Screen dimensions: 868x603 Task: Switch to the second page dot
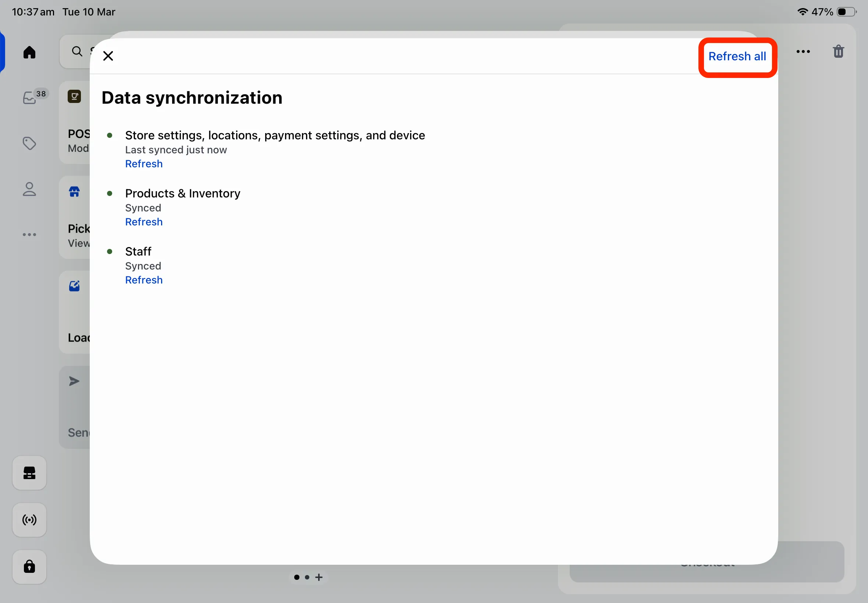307,577
